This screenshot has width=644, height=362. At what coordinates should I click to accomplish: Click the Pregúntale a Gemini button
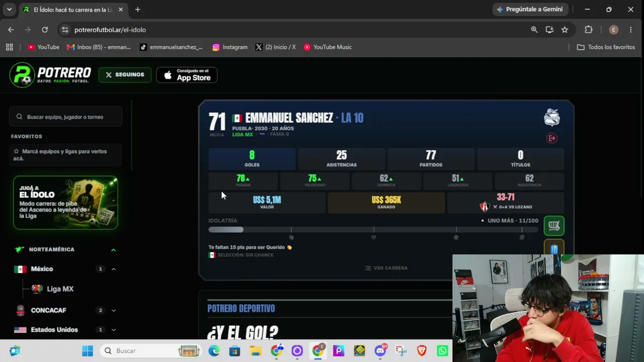[529, 10]
